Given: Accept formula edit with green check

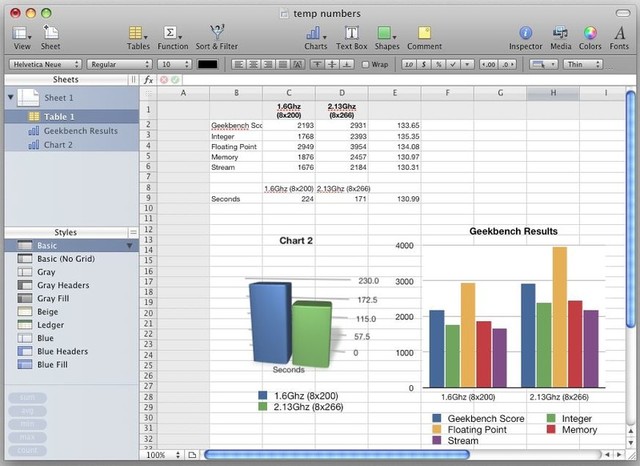Looking at the screenshot, I should tap(175, 80).
